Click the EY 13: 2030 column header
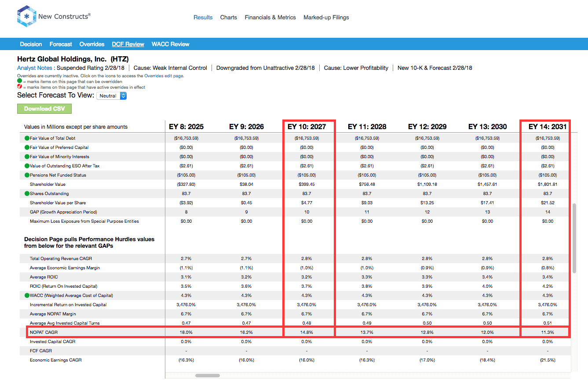The height and width of the screenshot is (387, 588). [x=487, y=127]
